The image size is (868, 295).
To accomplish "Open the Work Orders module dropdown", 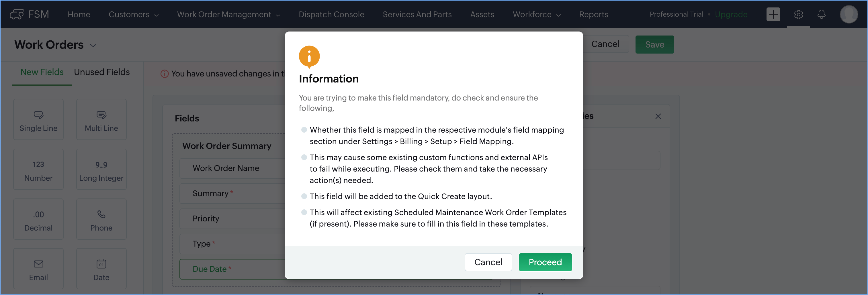I will tap(93, 45).
